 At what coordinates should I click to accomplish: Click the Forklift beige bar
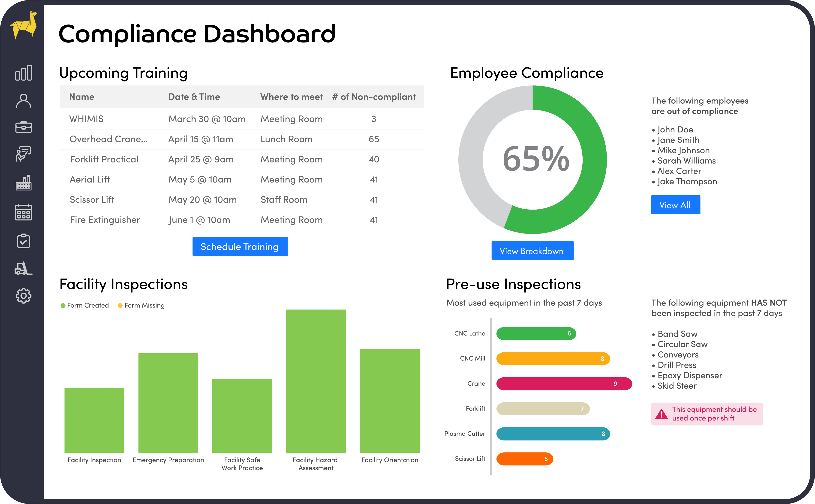click(x=543, y=409)
